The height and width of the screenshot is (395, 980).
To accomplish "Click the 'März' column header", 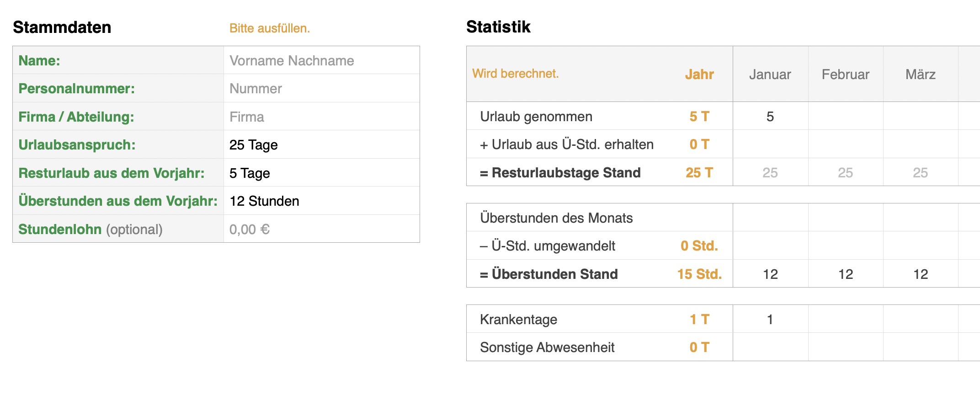I will 920,74.
